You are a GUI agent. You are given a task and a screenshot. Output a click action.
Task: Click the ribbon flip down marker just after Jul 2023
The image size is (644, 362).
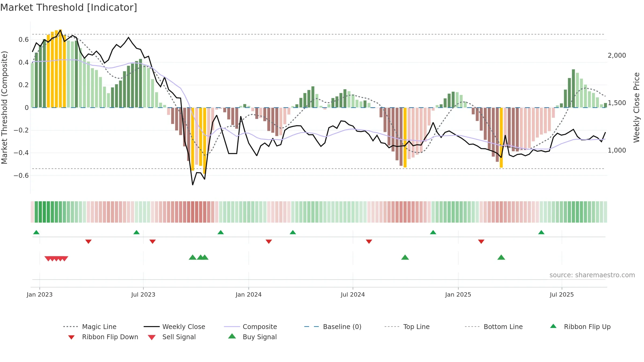click(x=152, y=242)
